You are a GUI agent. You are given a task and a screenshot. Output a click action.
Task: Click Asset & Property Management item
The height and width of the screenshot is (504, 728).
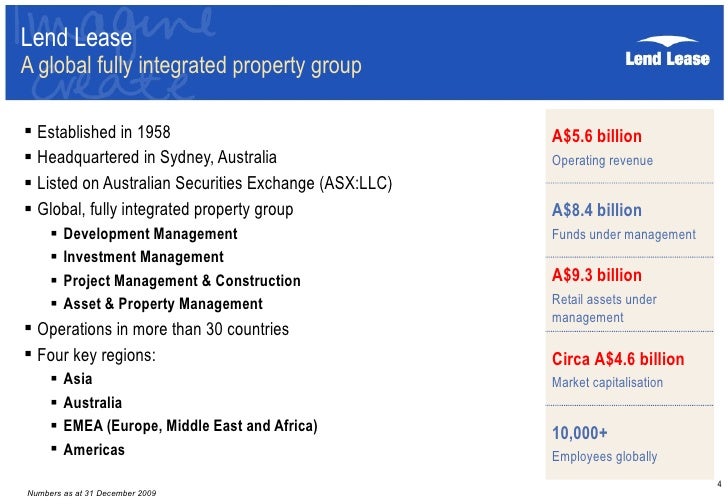point(162,304)
